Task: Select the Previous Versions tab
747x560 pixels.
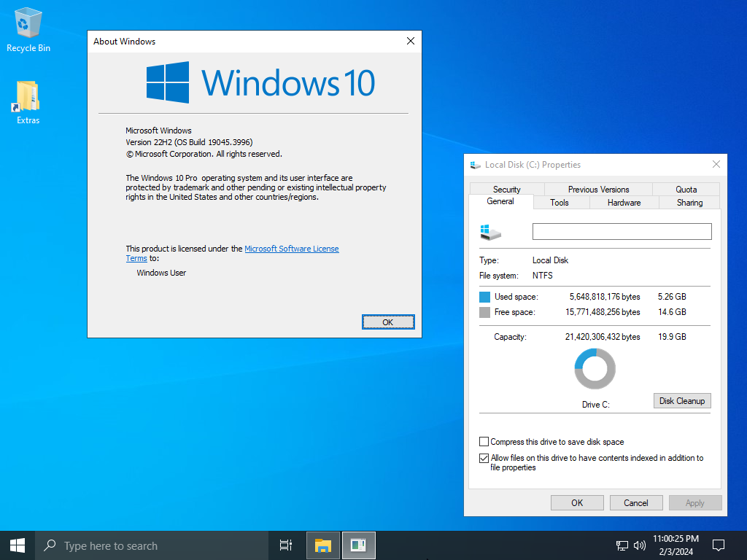Action: 598,190
